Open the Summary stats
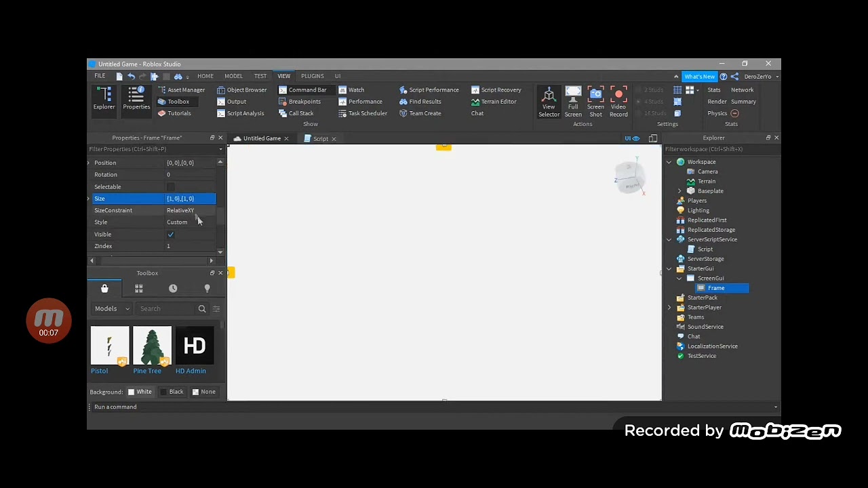Image resolution: width=868 pixels, height=488 pixels. tap(743, 102)
